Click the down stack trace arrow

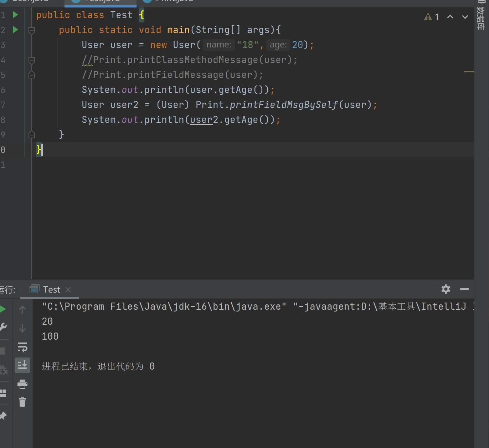[22, 328]
